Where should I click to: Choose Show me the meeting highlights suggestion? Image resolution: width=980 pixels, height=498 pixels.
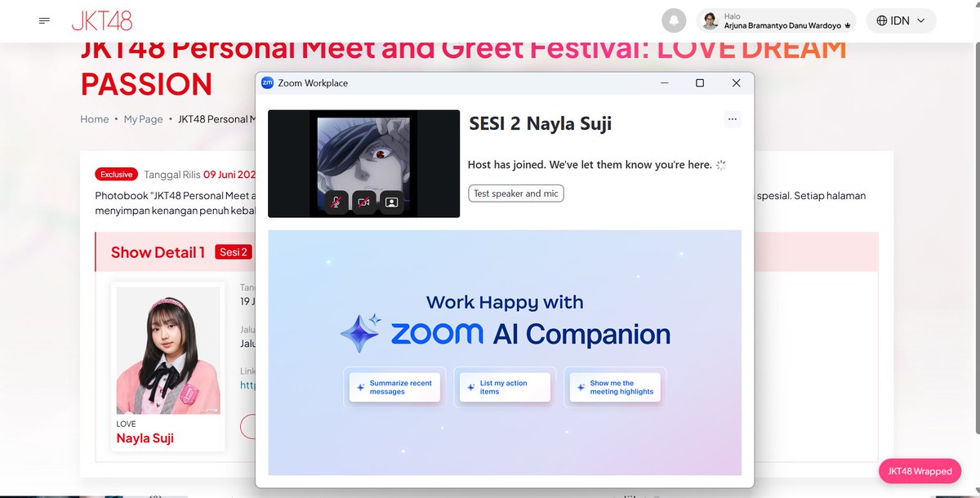click(x=615, y=388)
